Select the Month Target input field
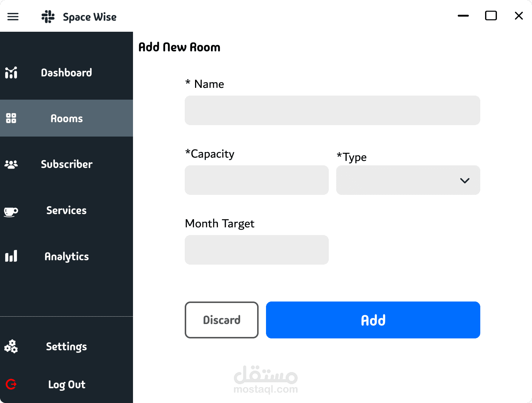The height and width of the screenshot is (403, 532). pos(257,250)
